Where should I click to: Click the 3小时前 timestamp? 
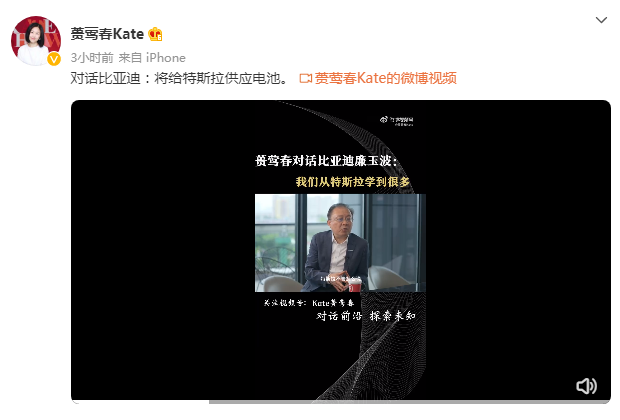pos(92,58)
